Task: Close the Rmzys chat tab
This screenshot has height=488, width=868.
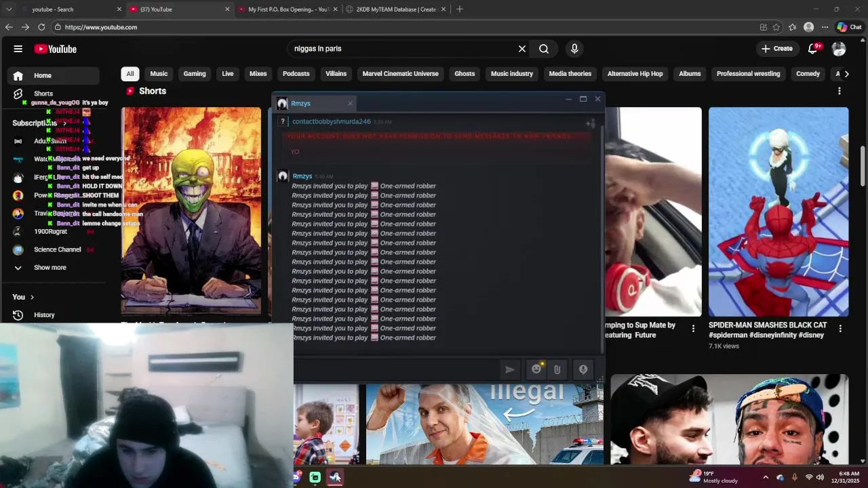Action: (x=350, y=104)
